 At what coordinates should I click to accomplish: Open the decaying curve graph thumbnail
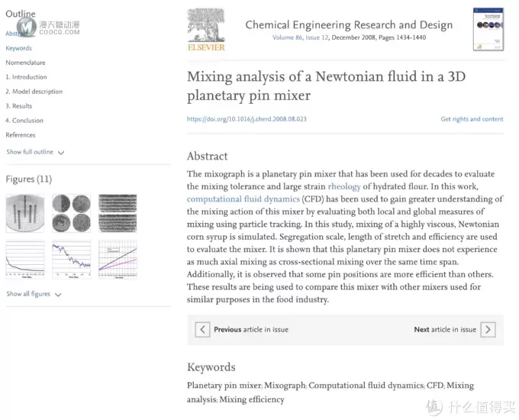pyautogui.click(x=25, y=260)
